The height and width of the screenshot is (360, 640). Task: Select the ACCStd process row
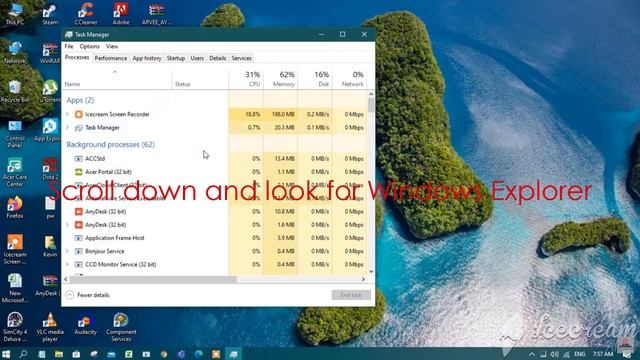[x=215, y=158]
